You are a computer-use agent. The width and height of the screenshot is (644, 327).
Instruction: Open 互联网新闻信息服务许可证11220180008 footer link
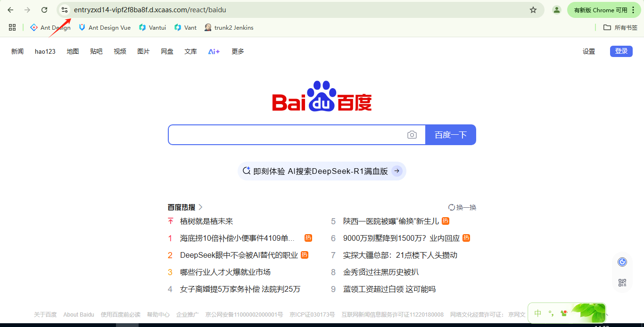coord(393,315)
